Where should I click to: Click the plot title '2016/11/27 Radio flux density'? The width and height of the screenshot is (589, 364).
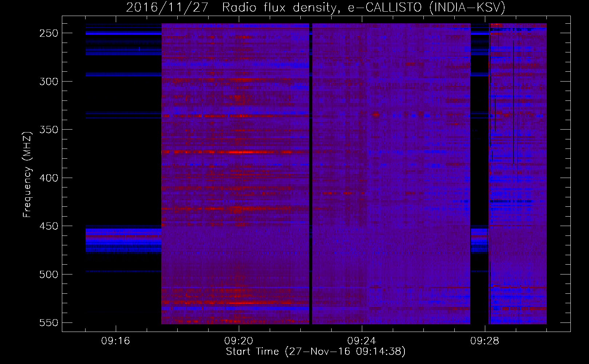(x=316, y=7)
